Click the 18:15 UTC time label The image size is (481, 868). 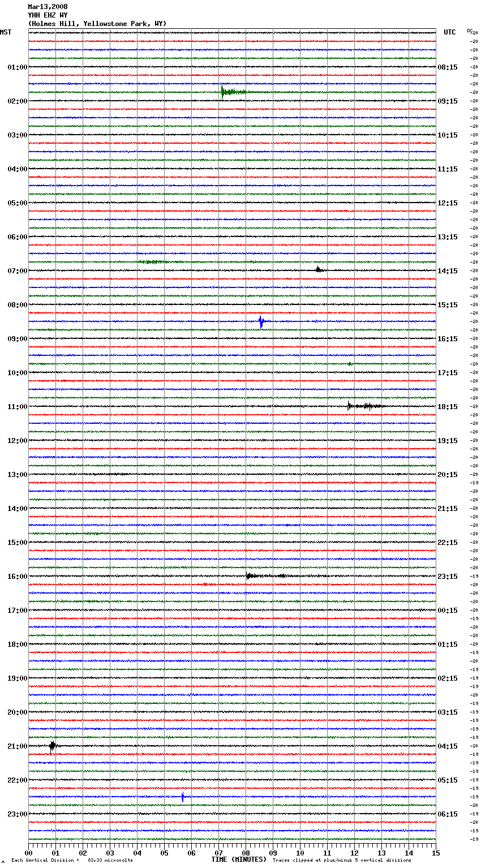tap(448, 407)
